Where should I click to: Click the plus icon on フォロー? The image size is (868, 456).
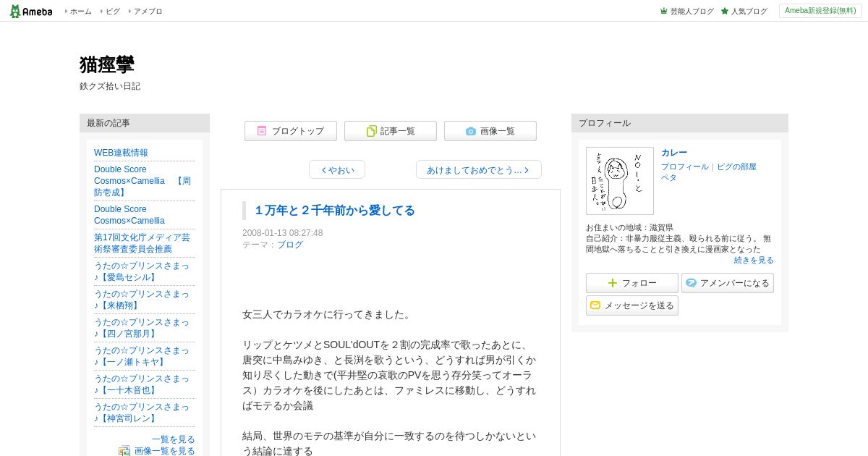click(x=613, y=283)
